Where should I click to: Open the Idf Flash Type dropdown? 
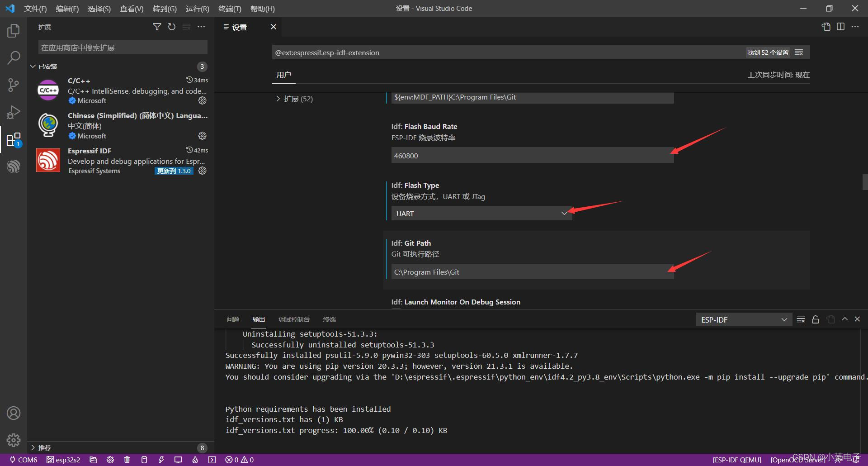(481, 214)
